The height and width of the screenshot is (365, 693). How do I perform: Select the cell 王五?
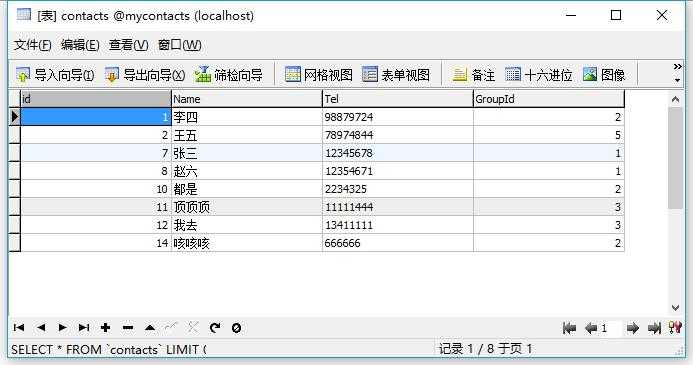(x=247, y=135)
